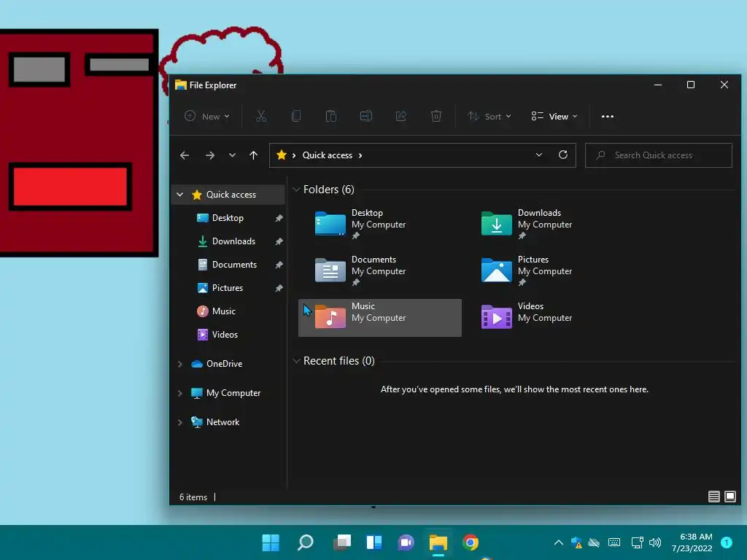
Task: Launch Google Chrome from taskbar
Action: point(471,542)
